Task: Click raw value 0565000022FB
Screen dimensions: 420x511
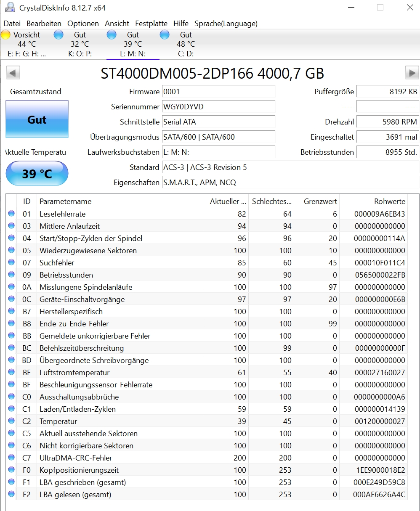Action: [380, 275]
